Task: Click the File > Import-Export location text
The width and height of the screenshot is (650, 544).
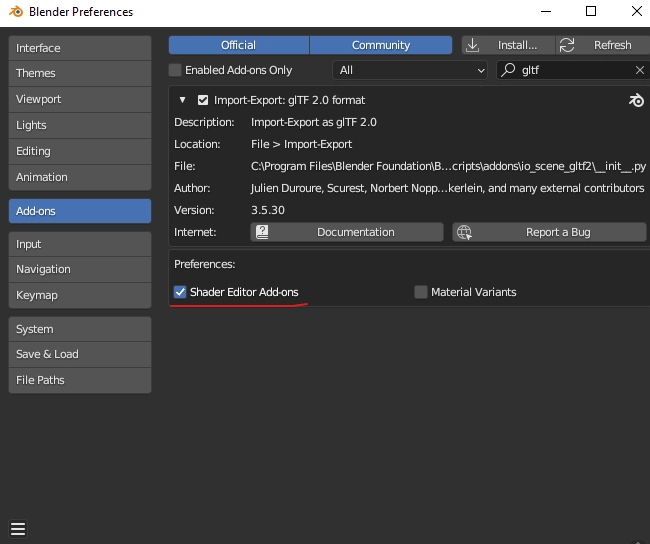Action: pos(301,144)
